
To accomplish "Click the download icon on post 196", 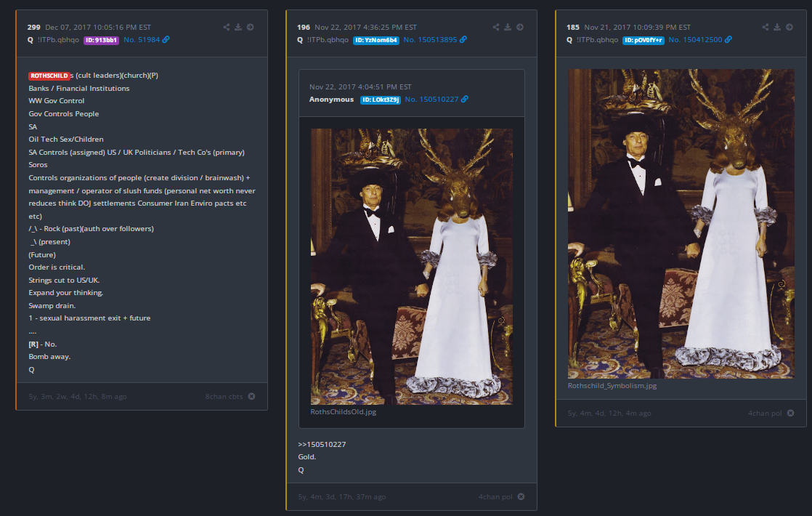I will (508, 27).
